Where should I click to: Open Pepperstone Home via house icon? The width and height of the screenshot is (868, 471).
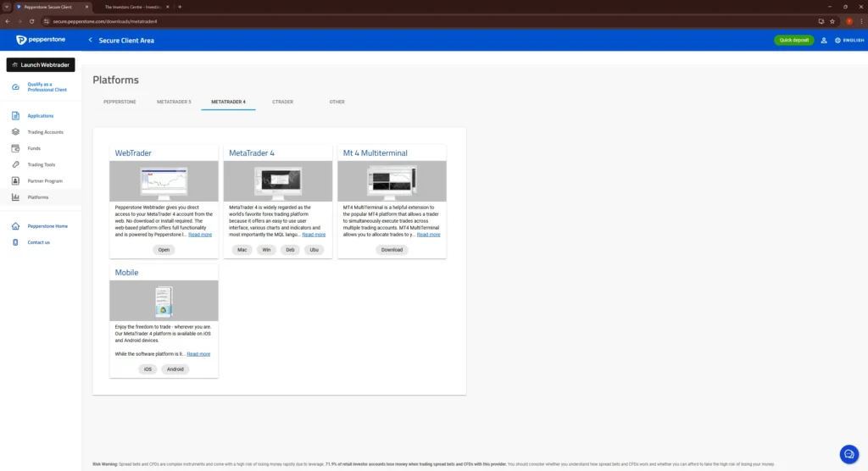15,226
